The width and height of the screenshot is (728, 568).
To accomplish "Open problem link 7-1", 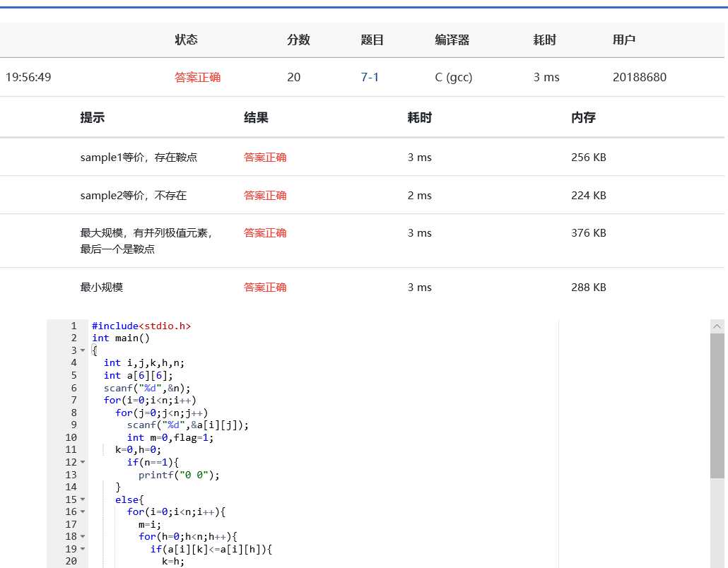I will click(370, 77).
